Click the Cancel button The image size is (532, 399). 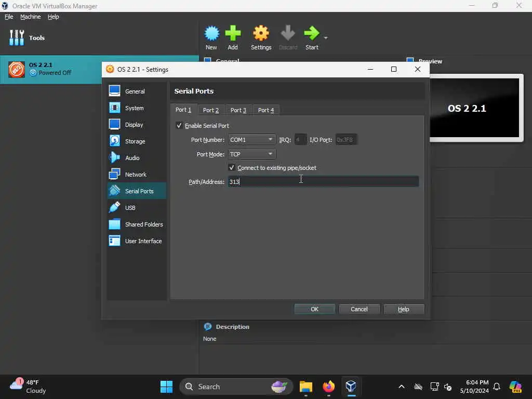(359, 309)
